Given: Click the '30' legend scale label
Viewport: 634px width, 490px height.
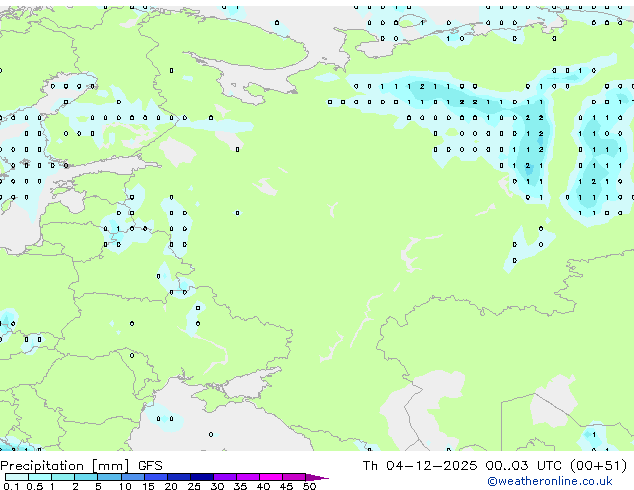Looking at the screenshot, I should click(x=217, y=486).
